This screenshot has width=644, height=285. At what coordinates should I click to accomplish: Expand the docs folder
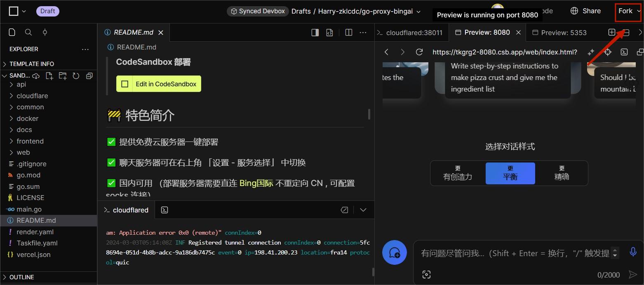[49, 130]
